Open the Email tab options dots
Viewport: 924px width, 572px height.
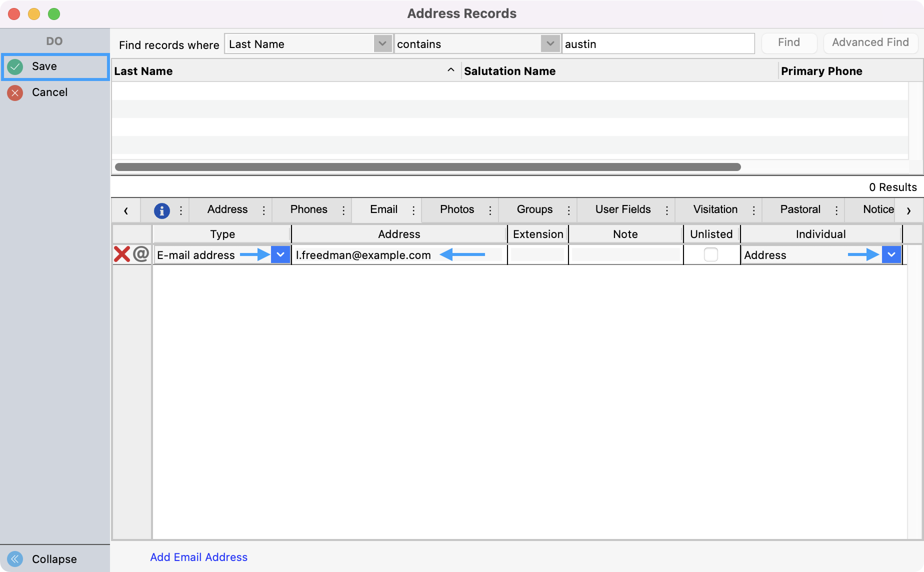pos(413,210)
